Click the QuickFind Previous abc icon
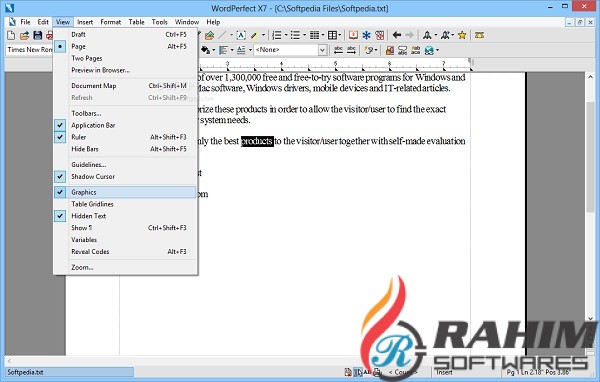Image resolution: width=600 pixels, height=382 pixels. [x=338, y=50]
